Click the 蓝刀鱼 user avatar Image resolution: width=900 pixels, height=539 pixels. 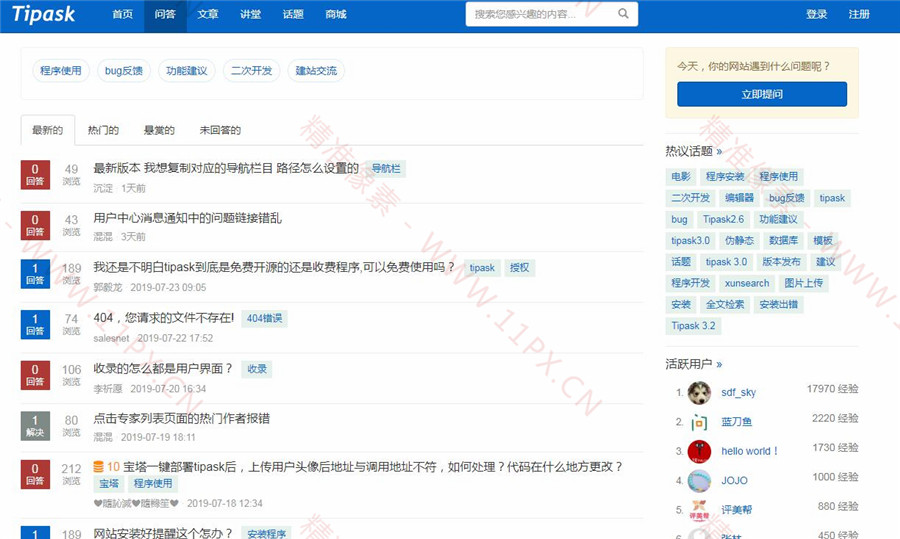click(x=699, y=422)
